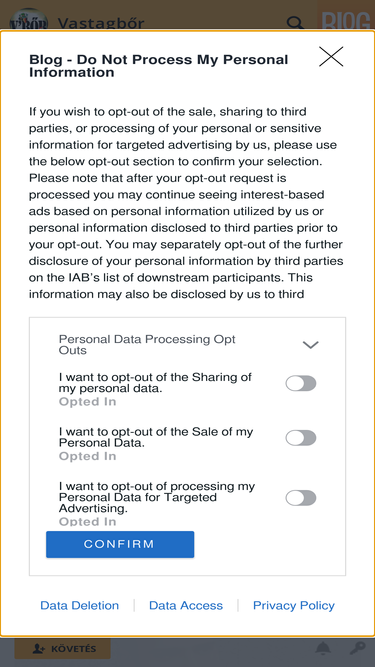Collapse Personal Data Processing Opt Outs chevron
The width and height of the screenshot is (375, 667).
click(310, 345)
